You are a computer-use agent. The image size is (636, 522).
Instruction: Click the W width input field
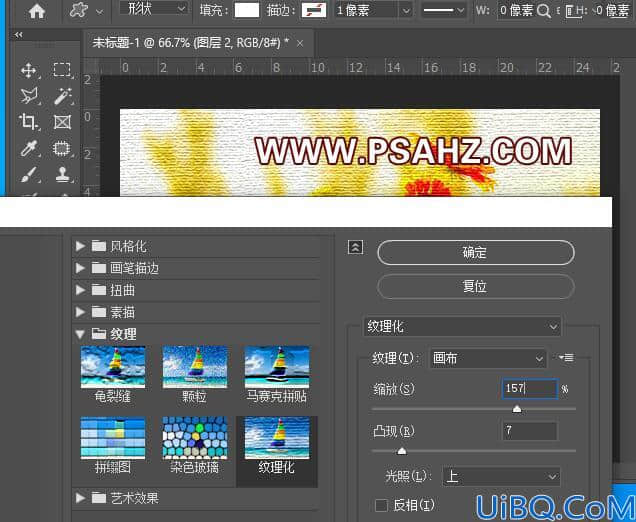click(x=516, y=10)
